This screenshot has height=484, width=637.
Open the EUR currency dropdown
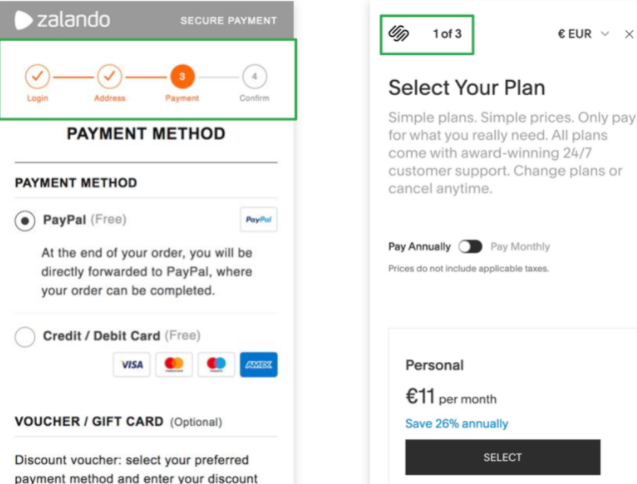[583, 34]
